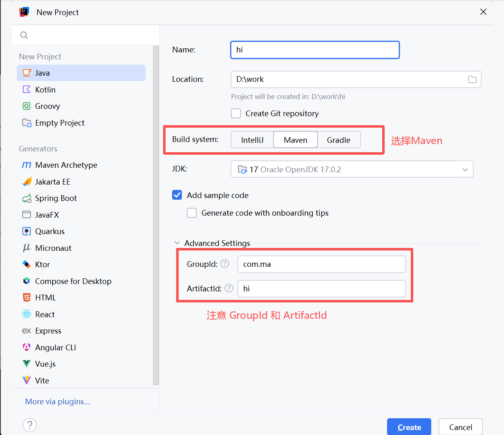Uncheck Add sample code
This screenshot has width=504, height=435.
point(177,195)
